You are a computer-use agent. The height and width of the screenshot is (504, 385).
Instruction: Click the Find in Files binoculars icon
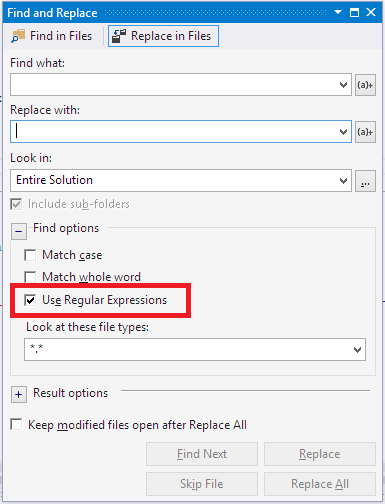(18, 36)
